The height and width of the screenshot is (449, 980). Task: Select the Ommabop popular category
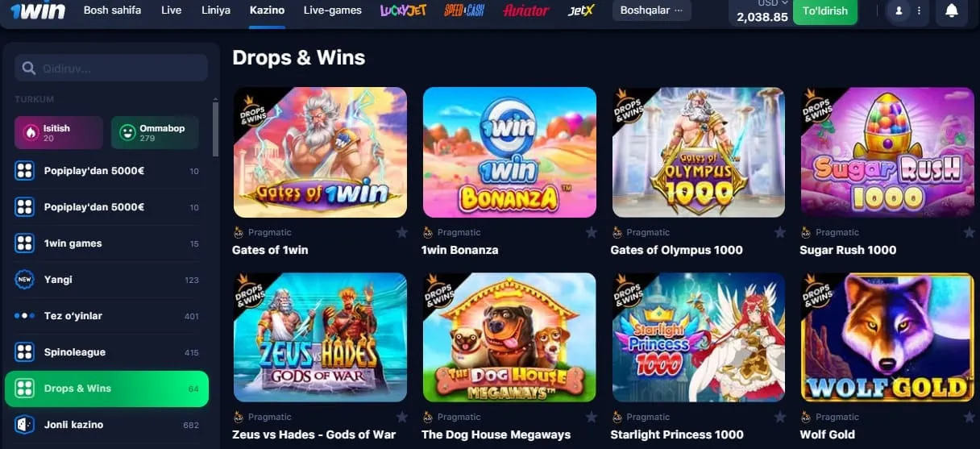(x=155, y=132)
